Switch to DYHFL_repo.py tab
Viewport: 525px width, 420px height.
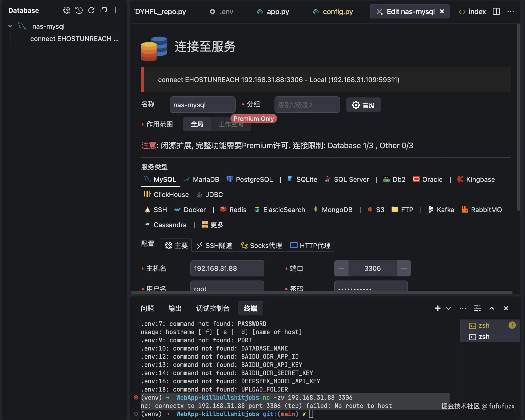tap(160, 12)
